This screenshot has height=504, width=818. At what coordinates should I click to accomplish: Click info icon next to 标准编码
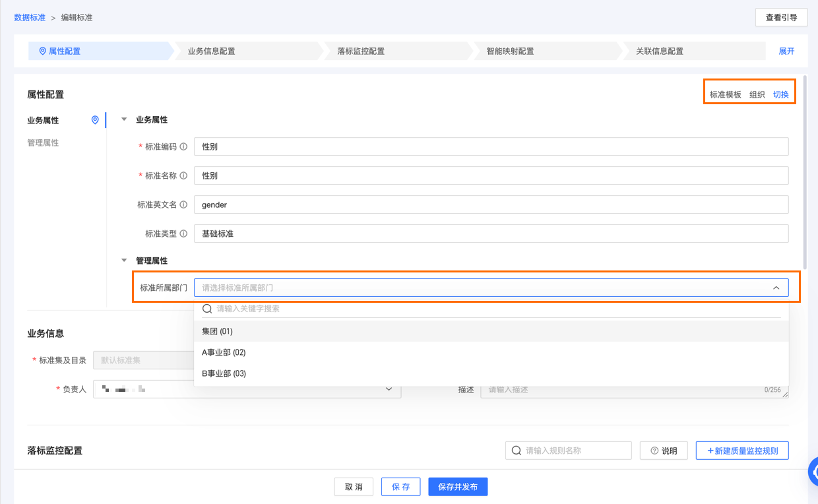point(183,146)
